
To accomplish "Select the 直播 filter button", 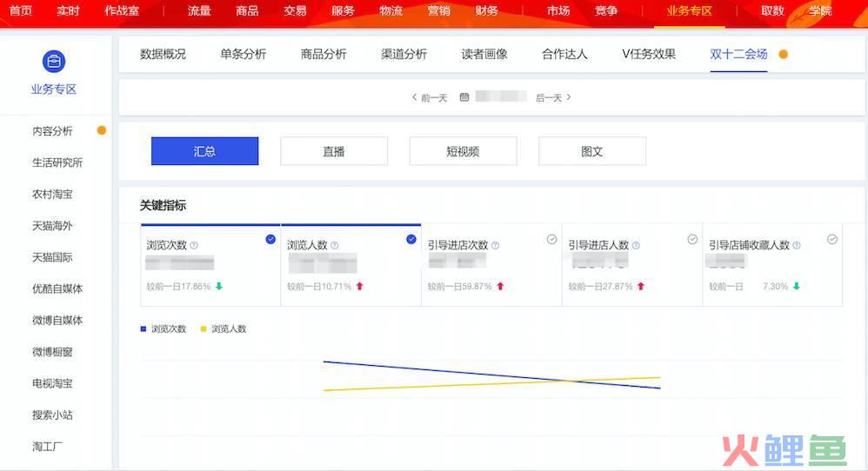I will point(334,151).
